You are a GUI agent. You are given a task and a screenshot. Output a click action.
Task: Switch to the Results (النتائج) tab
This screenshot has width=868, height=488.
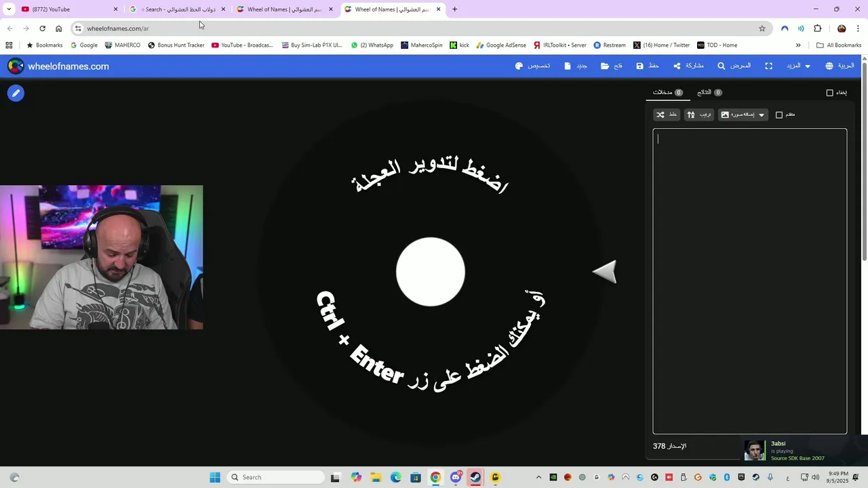709,92
